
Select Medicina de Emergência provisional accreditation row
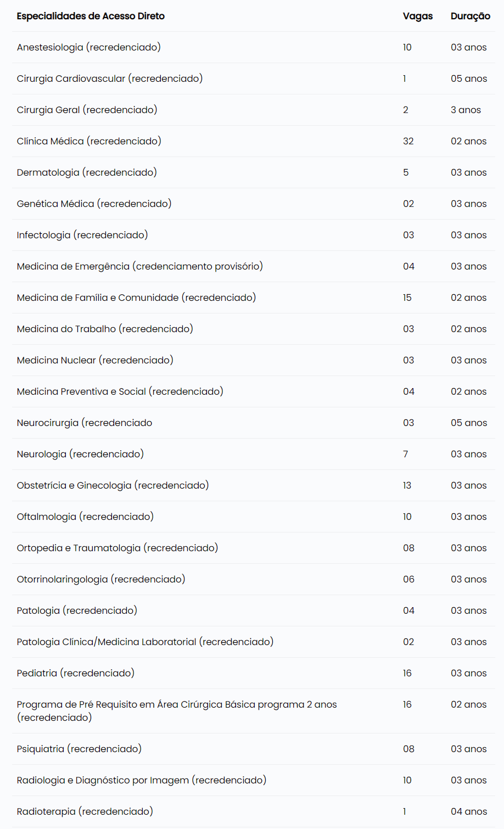pyautogui.click(x=254, y=266)
